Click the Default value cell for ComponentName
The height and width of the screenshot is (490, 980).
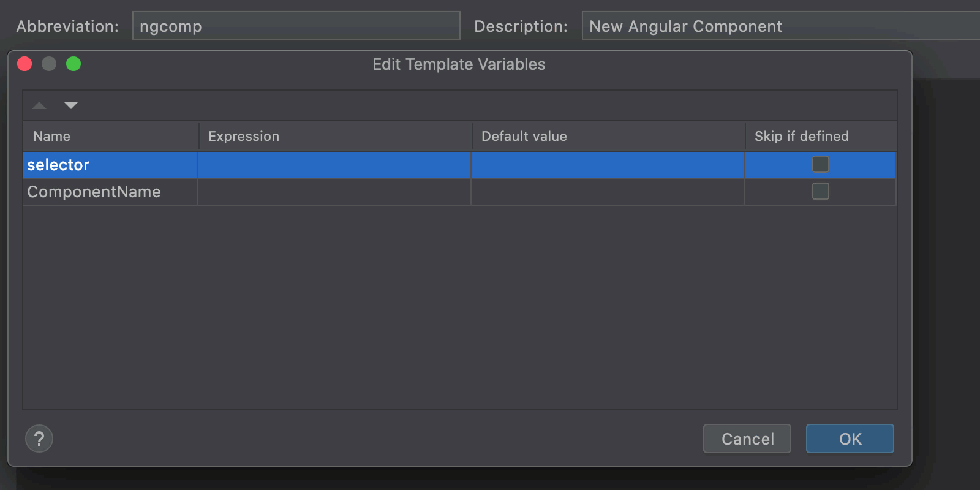coord(607,192)
